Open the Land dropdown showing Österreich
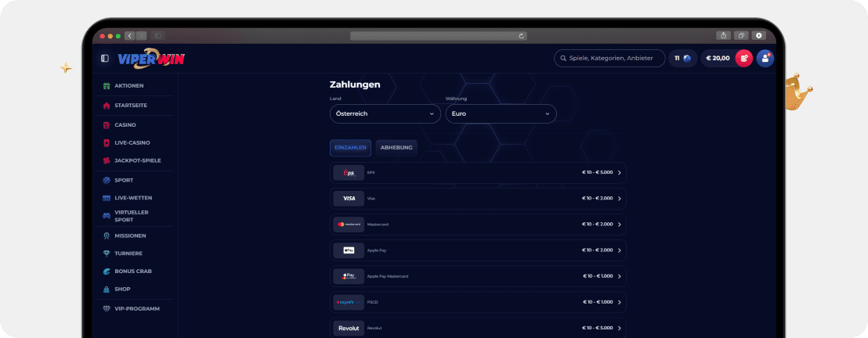Viewport: 868px width, 338px height. pos(385,113)
